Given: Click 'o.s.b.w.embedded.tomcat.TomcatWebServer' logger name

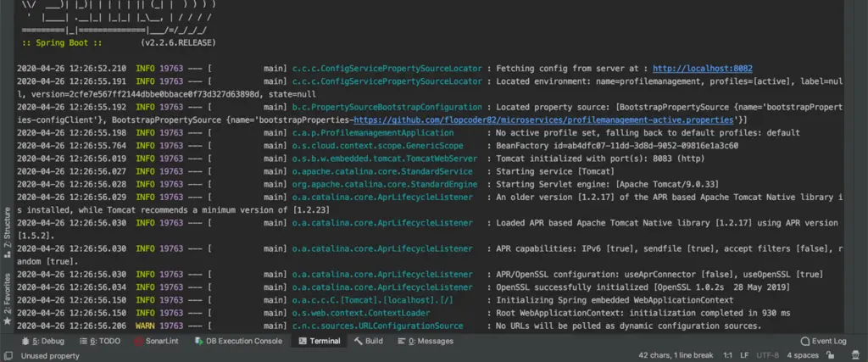Looking at the screenshot, I should coord(385,159).
